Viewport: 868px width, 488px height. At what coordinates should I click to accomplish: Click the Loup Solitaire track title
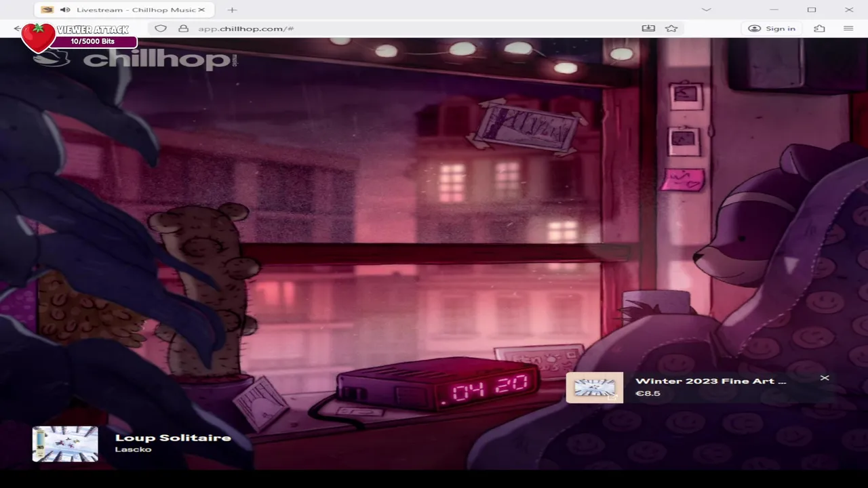[x=173, y=438]
